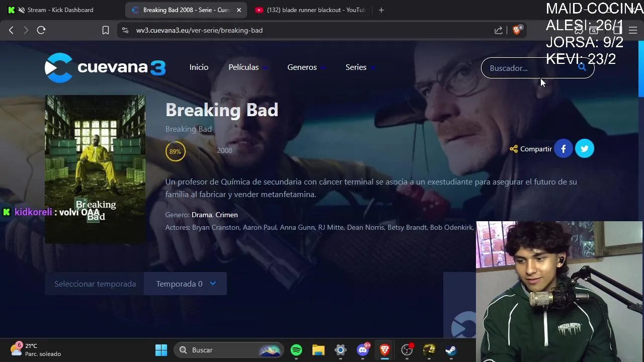Open the gear app on the taskbar
The height and width of the screenshot is (362, 644).
tap(341, 350)
